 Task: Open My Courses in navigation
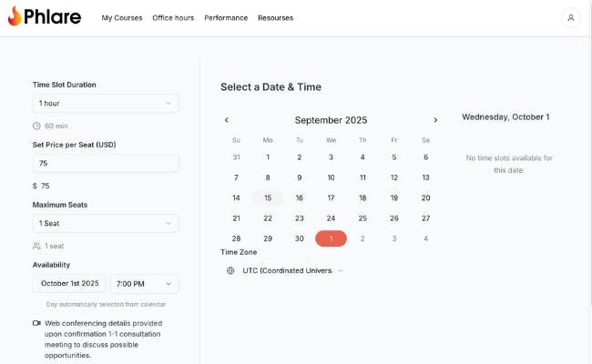pyautogui.click(x=122, y=17)
